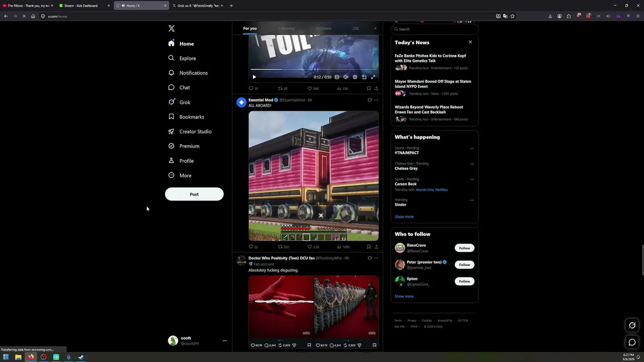Screen dimensions: 644x362
Task: Click the Search field on X
Action: tap(434, 29)
